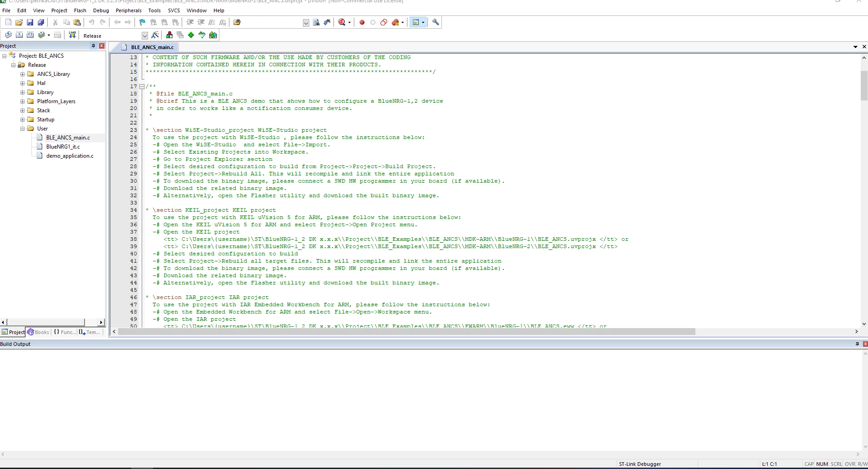The image size is (868, 469).
Task: Open incremental find icon next to search box
Action: click(x=327, y=22)
